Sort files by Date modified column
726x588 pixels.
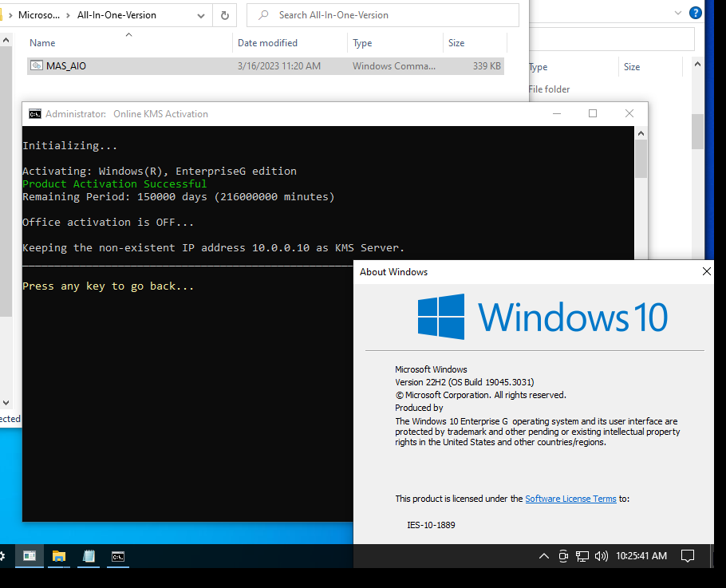coord(267,42)
